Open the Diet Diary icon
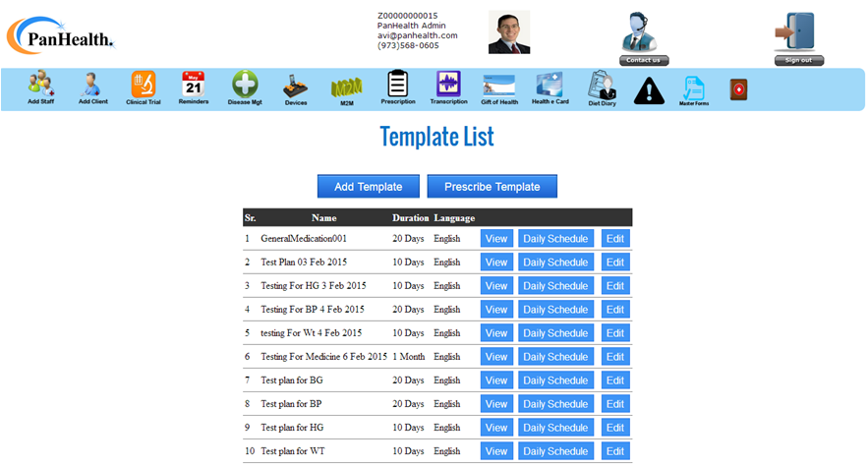This screenshot has width=868, height=467. point(601,88)
